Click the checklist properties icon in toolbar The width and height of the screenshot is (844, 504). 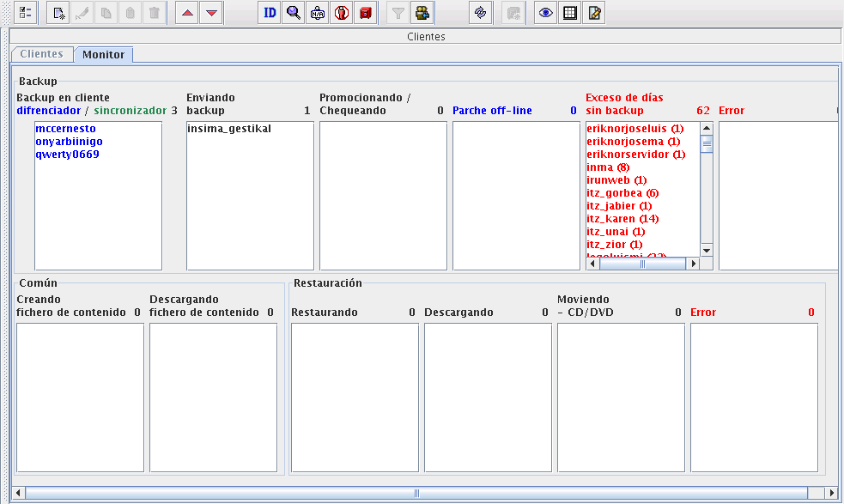25,13
